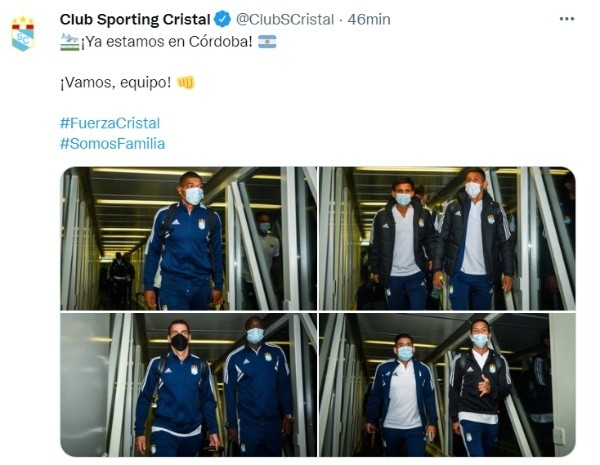The width and height of the screenshot is (600, 465).
Task: Open the #FuerzaCristal hashtag
Action: 110,123
